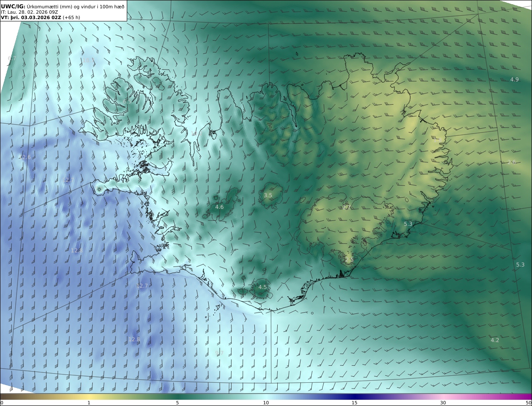Click the 9.7 value label
The height and width of the screenshot is (406, 532).
click(x=219, y=353)
